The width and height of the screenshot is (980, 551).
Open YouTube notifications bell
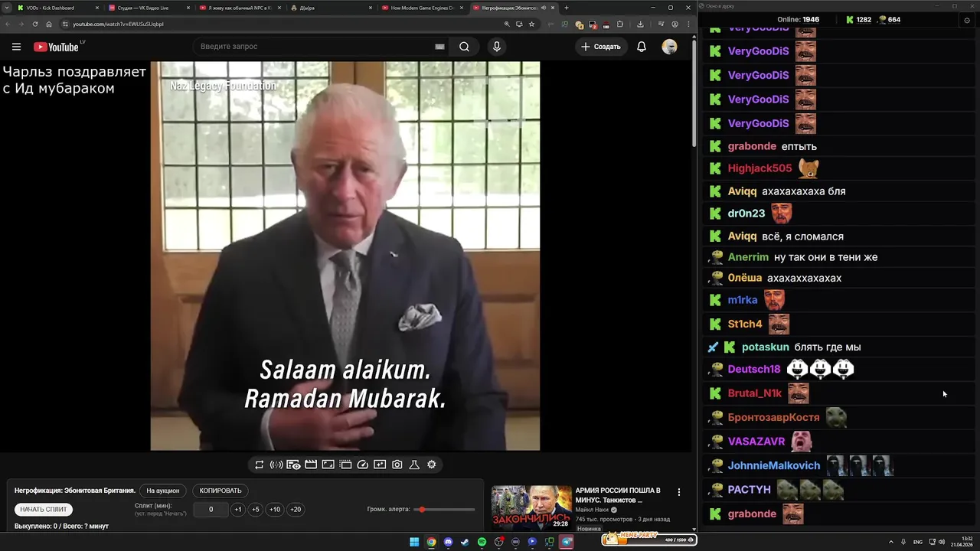(x=642, y=47)
